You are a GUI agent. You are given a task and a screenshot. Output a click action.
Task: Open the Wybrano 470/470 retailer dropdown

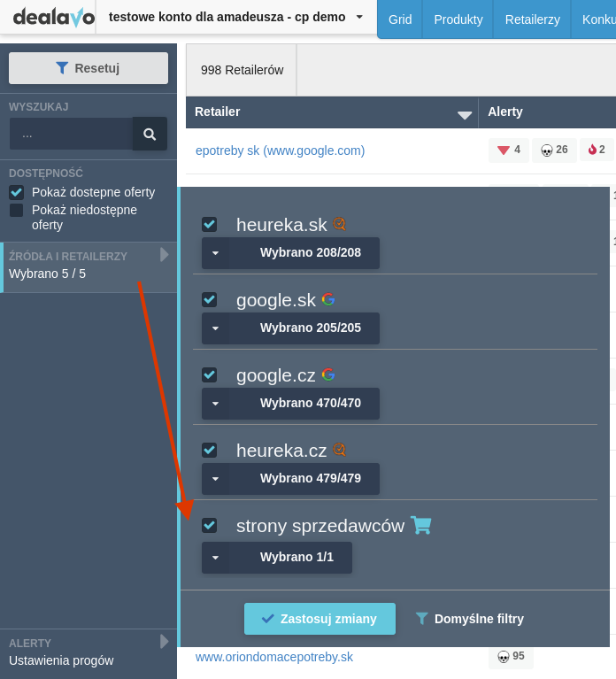click(290, 404)
